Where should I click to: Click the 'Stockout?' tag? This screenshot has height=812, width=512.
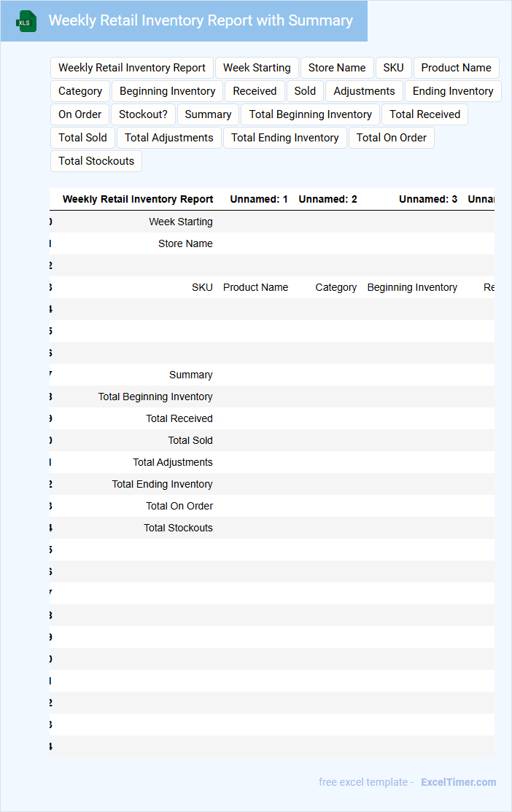tap(143, 114)
